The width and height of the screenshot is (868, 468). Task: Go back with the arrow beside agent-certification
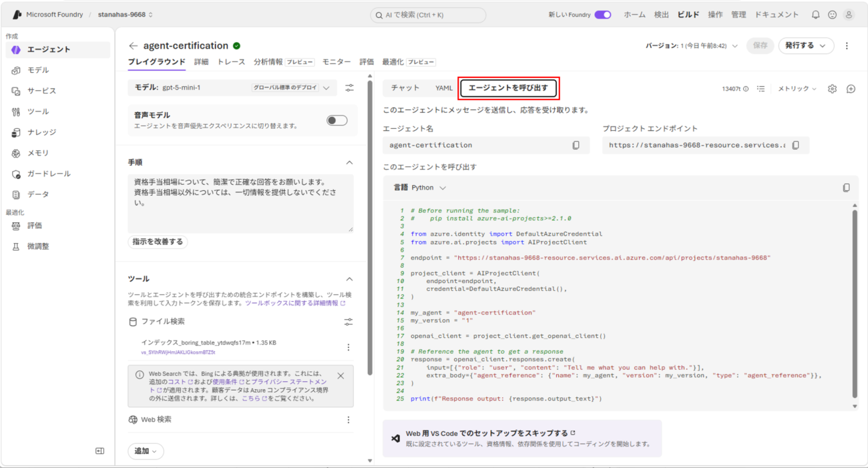coord(133,46)
